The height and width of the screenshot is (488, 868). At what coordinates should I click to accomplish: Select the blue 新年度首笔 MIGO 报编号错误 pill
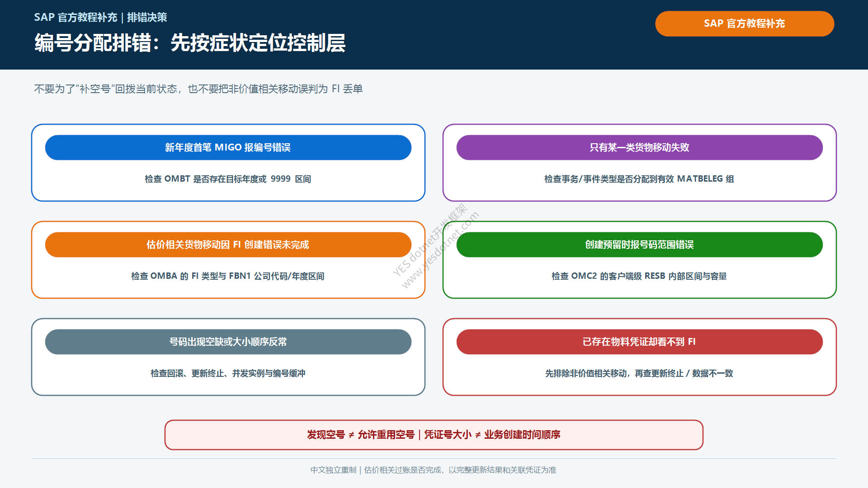click(228, 147)
